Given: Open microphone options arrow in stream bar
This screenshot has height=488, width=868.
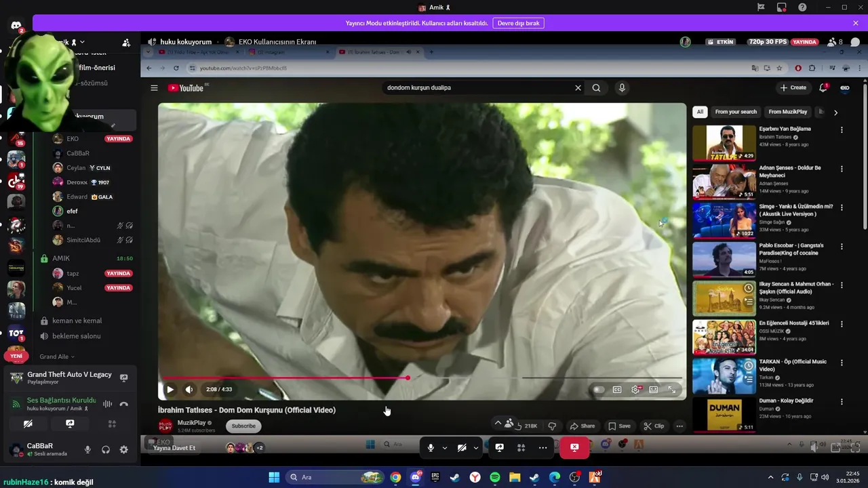Looking at the screenshot, I should click(445, 447).
